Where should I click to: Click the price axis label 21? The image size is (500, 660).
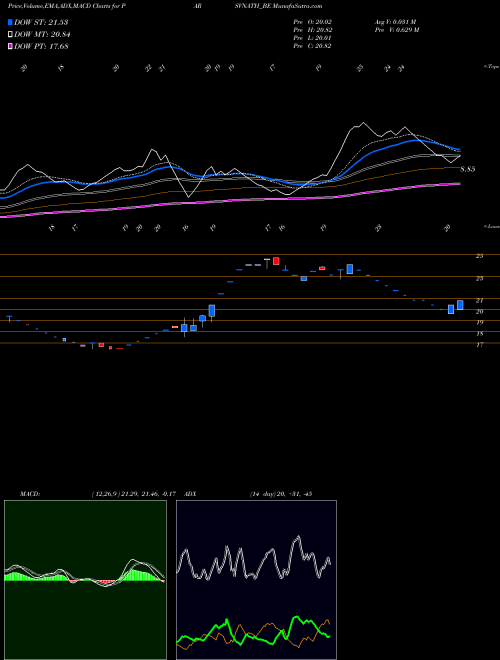(x=479, y=301)
